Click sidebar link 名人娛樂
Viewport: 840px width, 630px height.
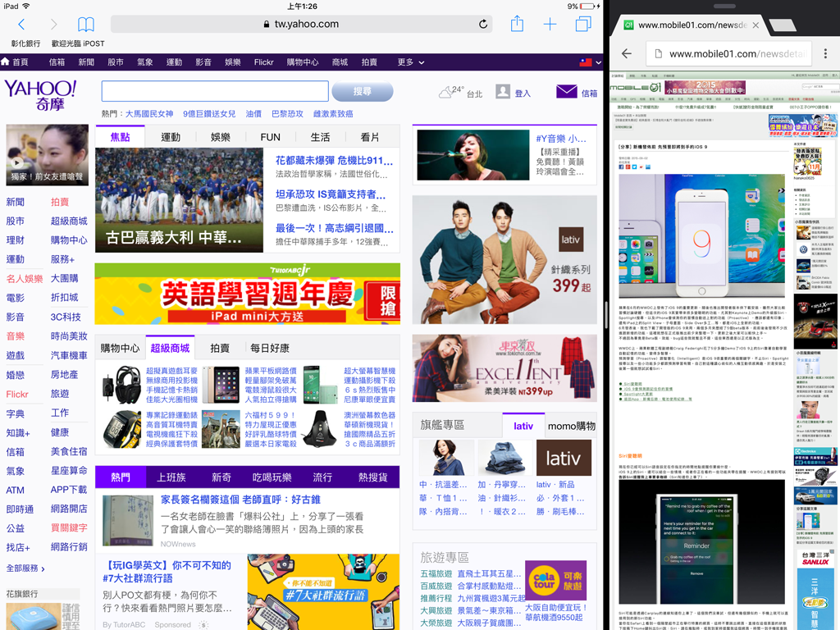pos(24,279)
